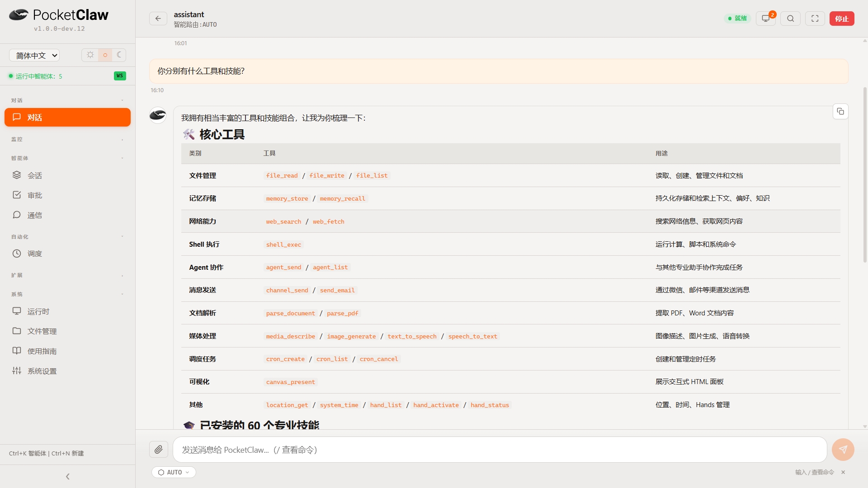This screenshot has height=488, width=868.
Task: Click the speech_to_text tool tag
Action: click(x=472, y=337)
